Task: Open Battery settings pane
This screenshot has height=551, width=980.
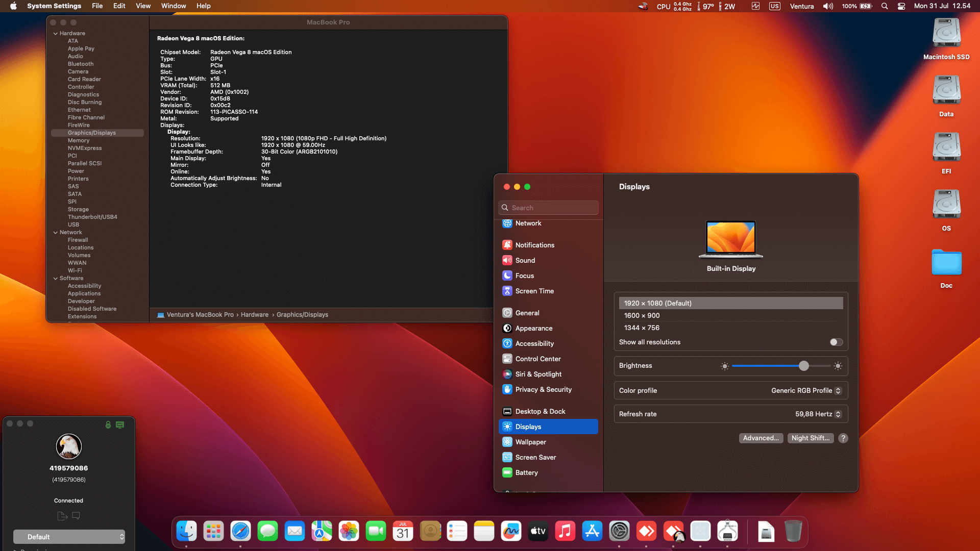Action: [x=548, y=472]
